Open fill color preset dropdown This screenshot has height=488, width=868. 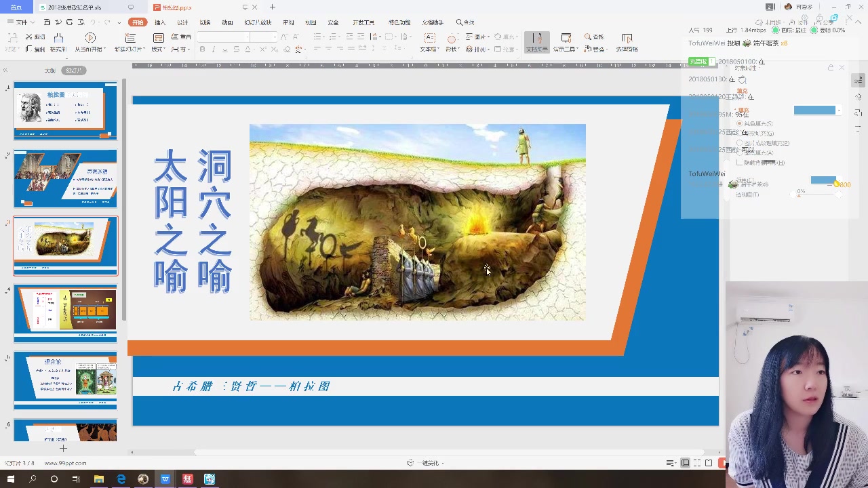(839, 110)
